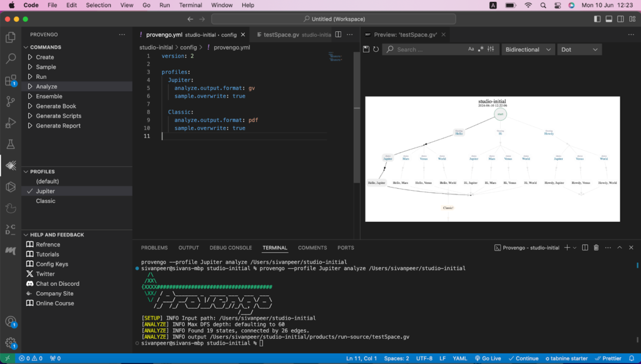The image size is (641, 364).
Task: Open launch profile dropdown beside new terminal
Action: click(575, 248)
